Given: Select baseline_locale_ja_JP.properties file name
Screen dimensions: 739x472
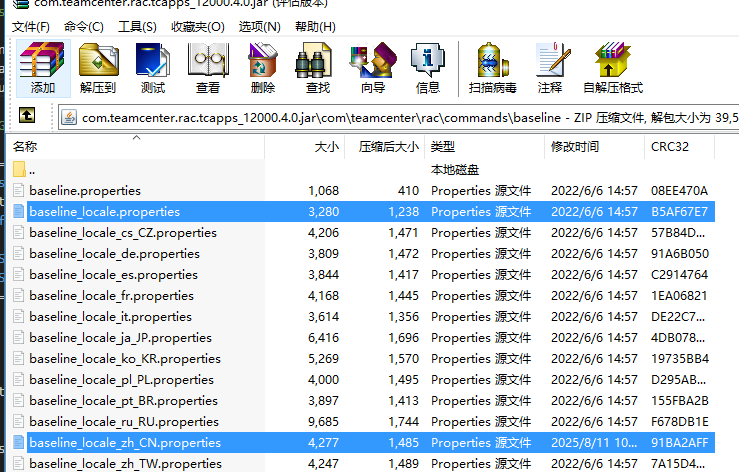Looking at the screenshot, I should tap(121, 338).
